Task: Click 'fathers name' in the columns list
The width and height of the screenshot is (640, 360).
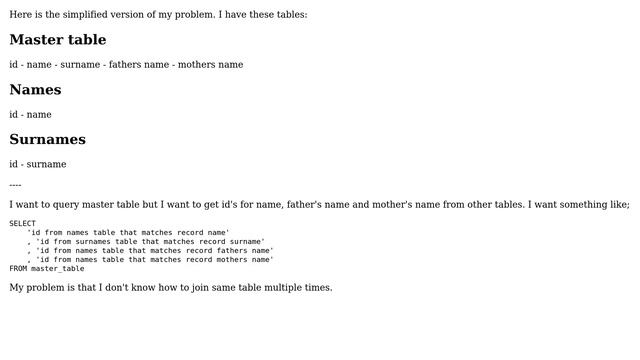Action: [139, 64]
